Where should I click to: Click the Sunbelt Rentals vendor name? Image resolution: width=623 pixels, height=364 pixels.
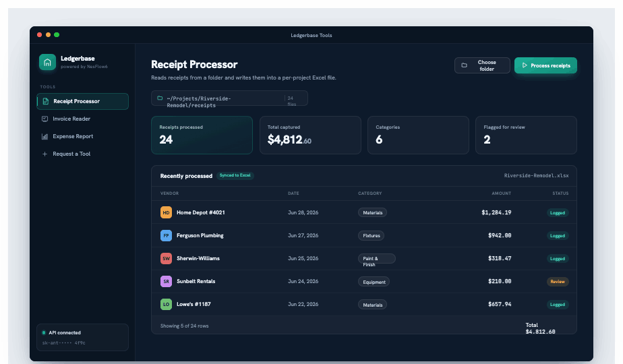pos(196,281)
